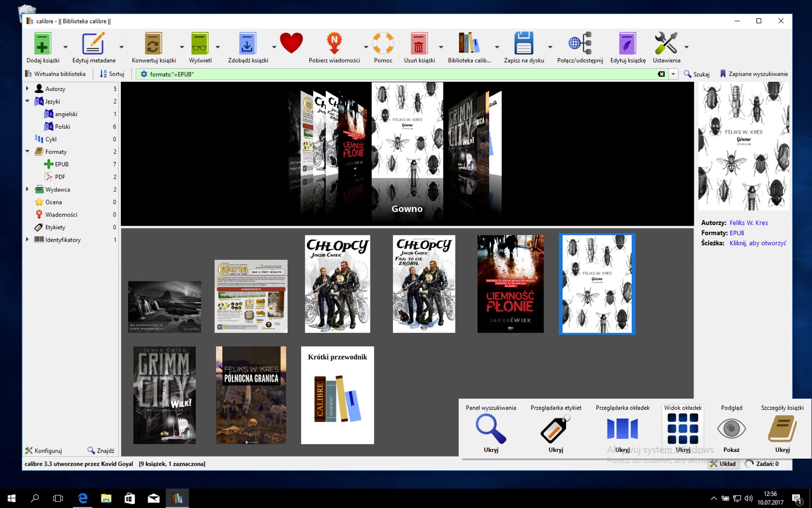812x508 pixels.
Task: Click the Usuń książki trash icon
Action: click(419, 44)
